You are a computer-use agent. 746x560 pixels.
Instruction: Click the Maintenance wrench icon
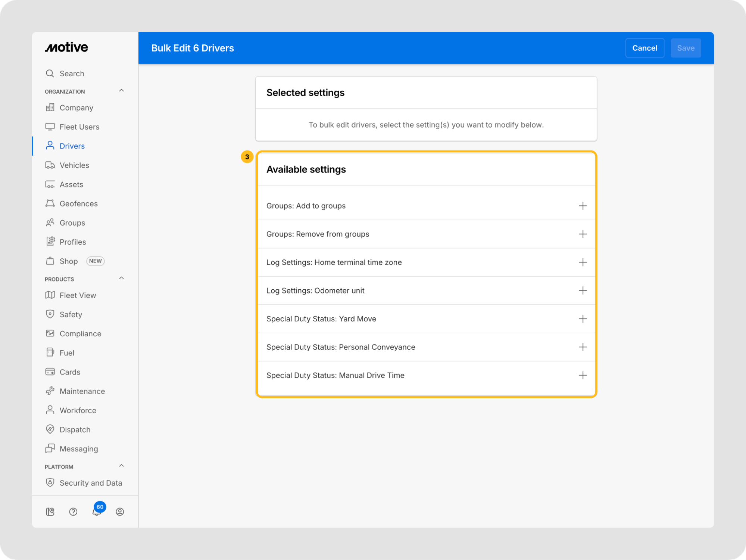tap(50, 391)
